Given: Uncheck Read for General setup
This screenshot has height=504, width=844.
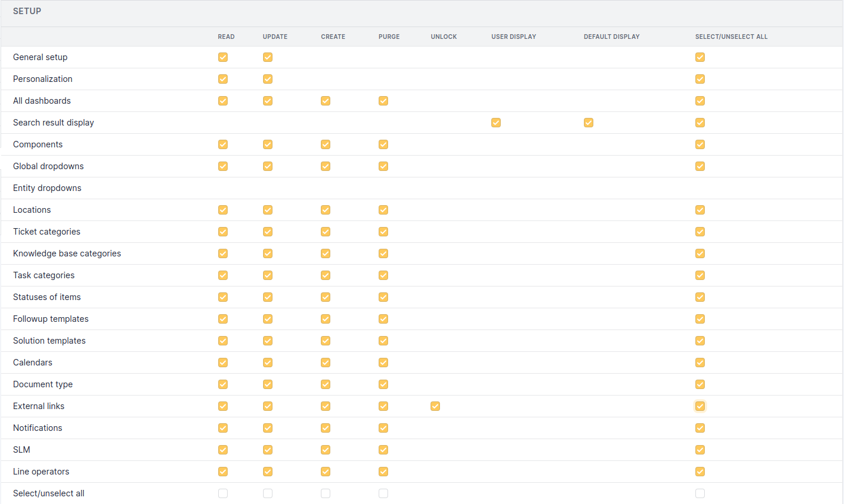Looking at the screenshot, I should coord(223,57).
